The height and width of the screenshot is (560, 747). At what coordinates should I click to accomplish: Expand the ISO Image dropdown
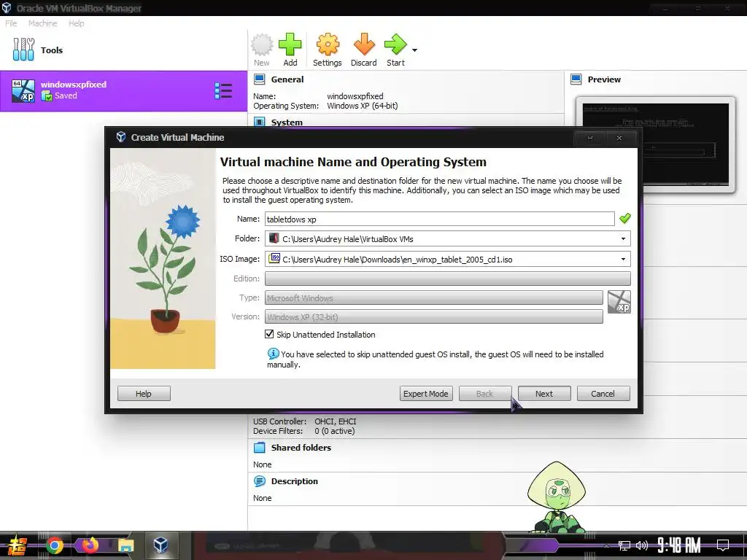click(623, 259)
